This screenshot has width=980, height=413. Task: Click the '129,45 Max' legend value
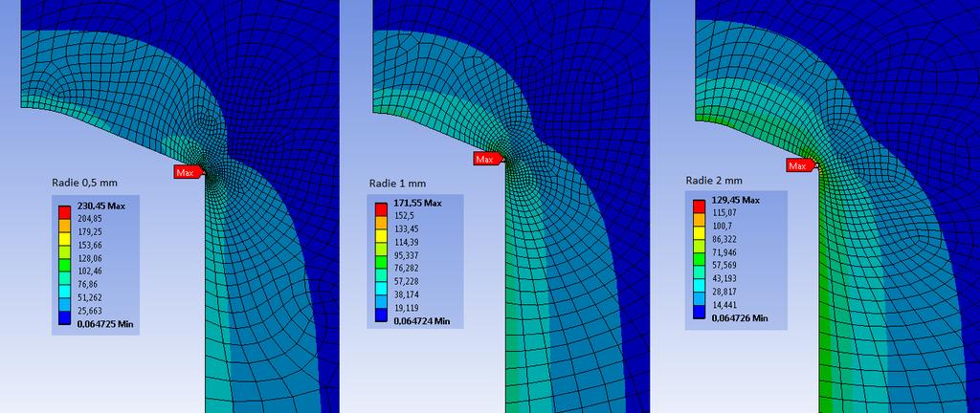(x=735, y=200)
